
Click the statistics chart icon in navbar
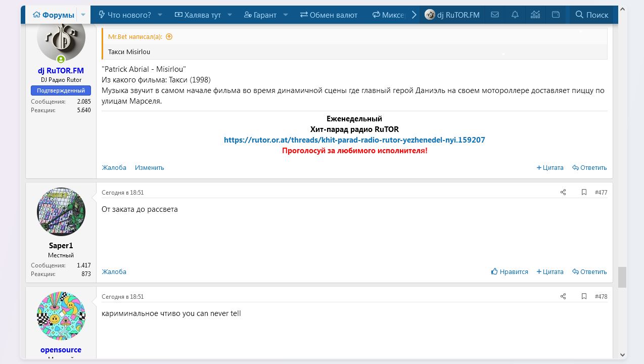tap(535, 15)
